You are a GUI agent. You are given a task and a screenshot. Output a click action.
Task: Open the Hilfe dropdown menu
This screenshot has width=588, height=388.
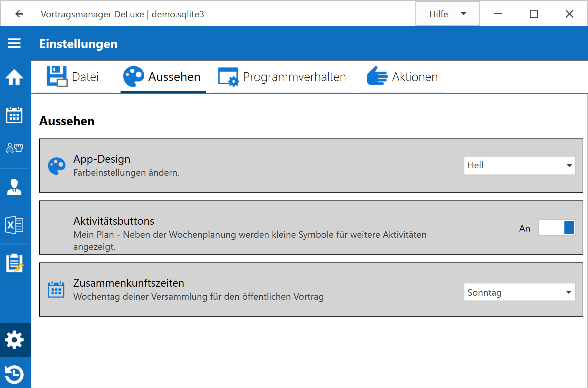(448, 14)
